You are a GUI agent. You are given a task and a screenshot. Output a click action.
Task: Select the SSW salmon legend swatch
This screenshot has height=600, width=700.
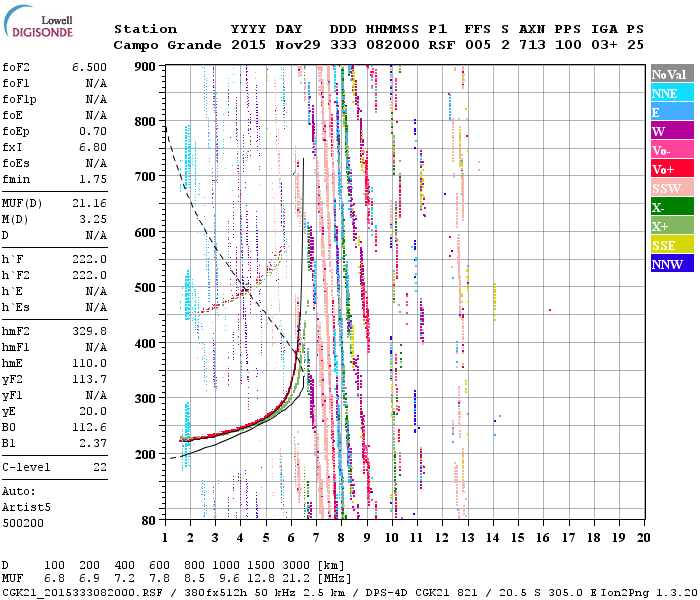[x=672, y=188]
